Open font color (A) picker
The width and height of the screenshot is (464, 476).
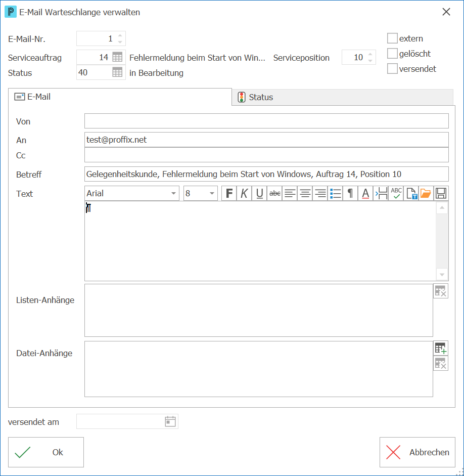[x=366, y=193]
